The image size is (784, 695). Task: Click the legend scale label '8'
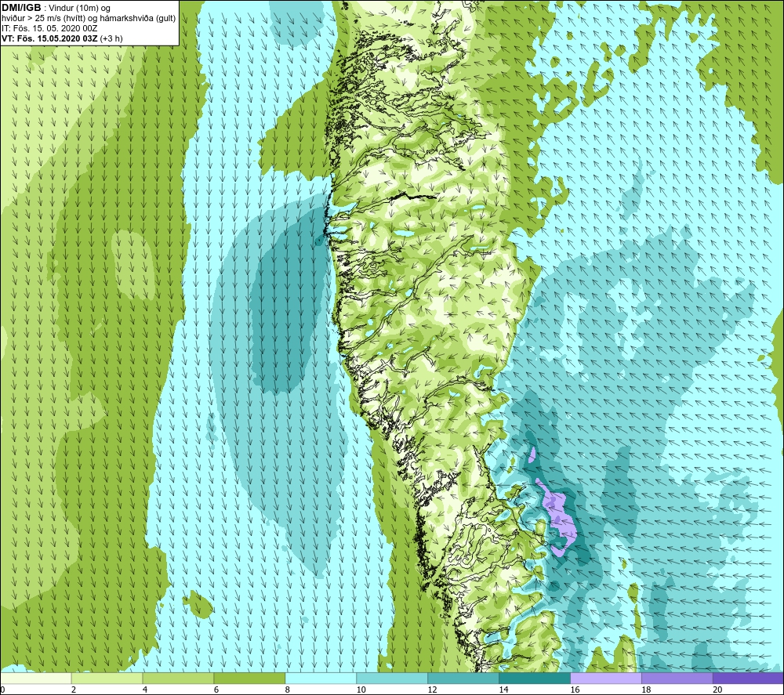[x=288, y=690]
